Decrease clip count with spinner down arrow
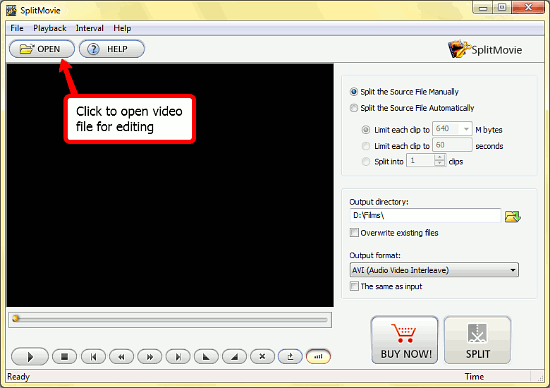This screenshot has height=388, width=550. tap(440, 163)
